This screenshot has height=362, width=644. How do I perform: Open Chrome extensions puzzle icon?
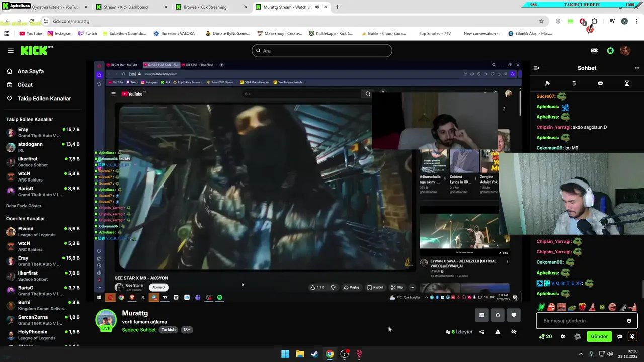coord(594,21)
